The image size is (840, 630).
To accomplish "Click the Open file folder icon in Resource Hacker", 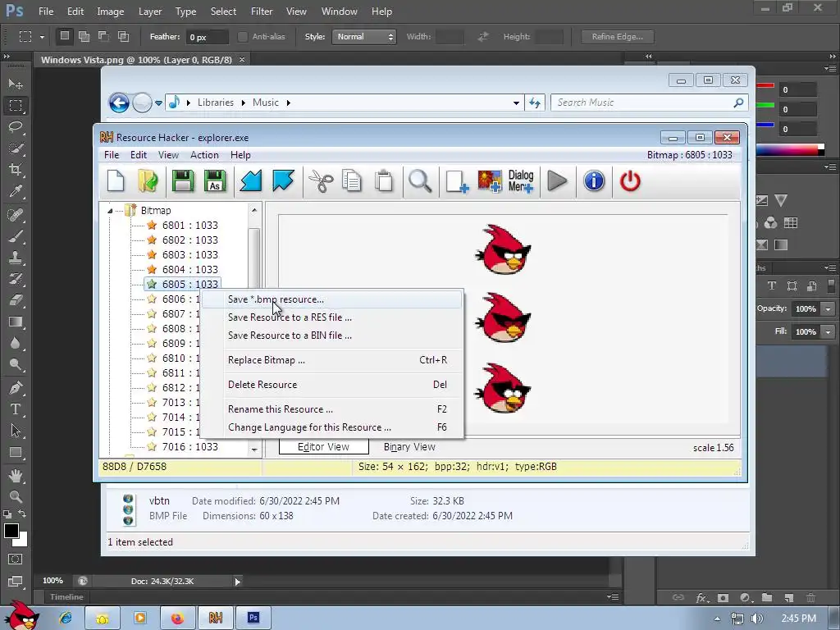I will coord(148,180).
